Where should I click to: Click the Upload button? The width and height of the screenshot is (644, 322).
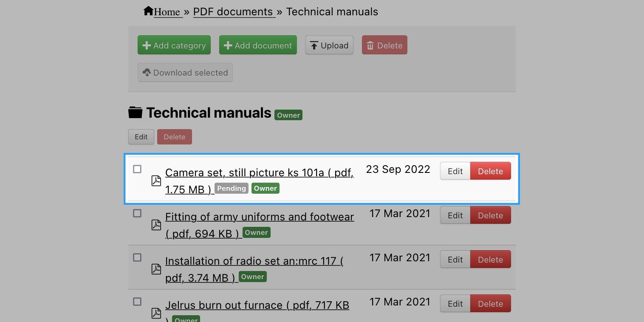pos(329,45)
